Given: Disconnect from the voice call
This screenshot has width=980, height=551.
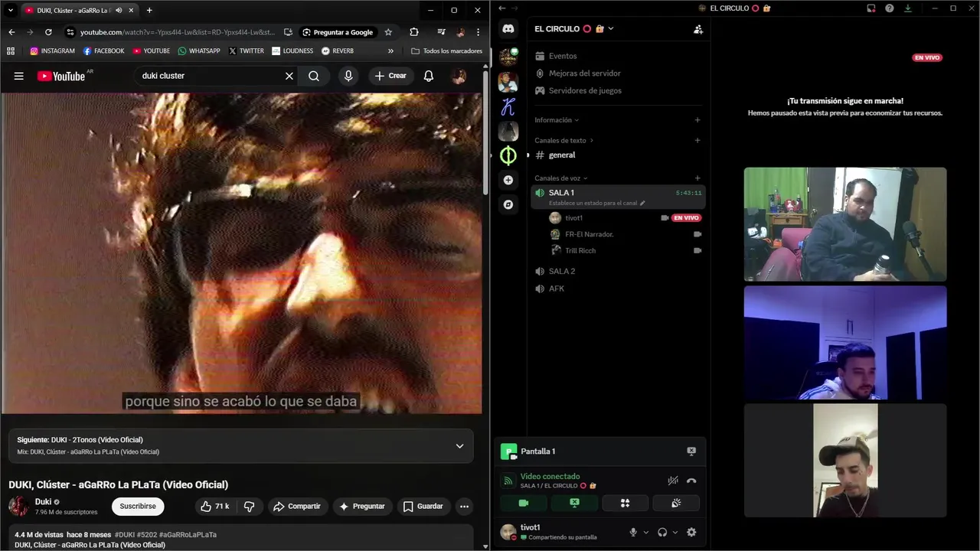Looking at the screenshot, I should pos(691,481).
